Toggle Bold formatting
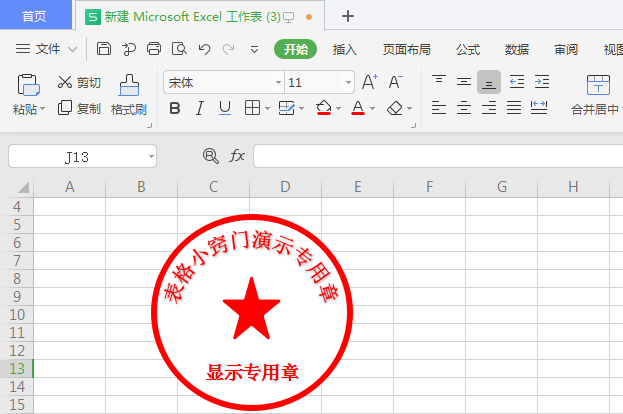The image size is (623, 414). [175, 108]
